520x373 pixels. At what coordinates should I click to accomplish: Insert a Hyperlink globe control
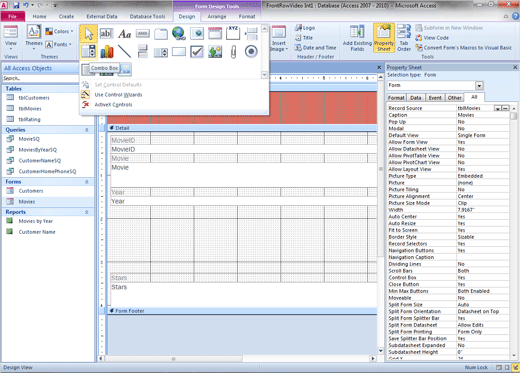coord(179,33)
